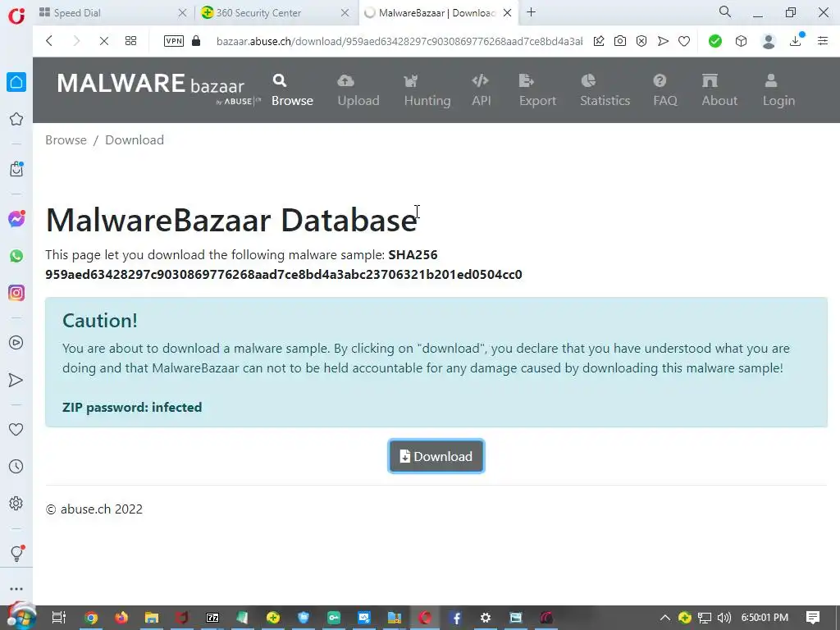Screen dimensions: 840x630
Task: Close the Speed Dial tab
Action: tap(182, 13)
